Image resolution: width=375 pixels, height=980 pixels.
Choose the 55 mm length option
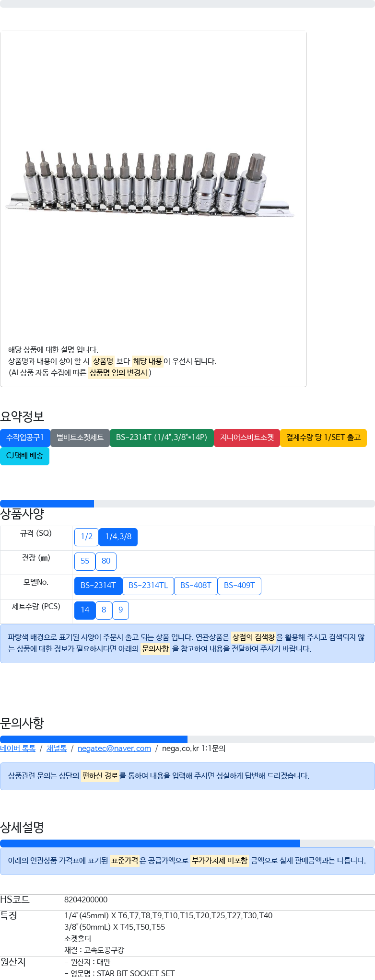pos(85,561)
